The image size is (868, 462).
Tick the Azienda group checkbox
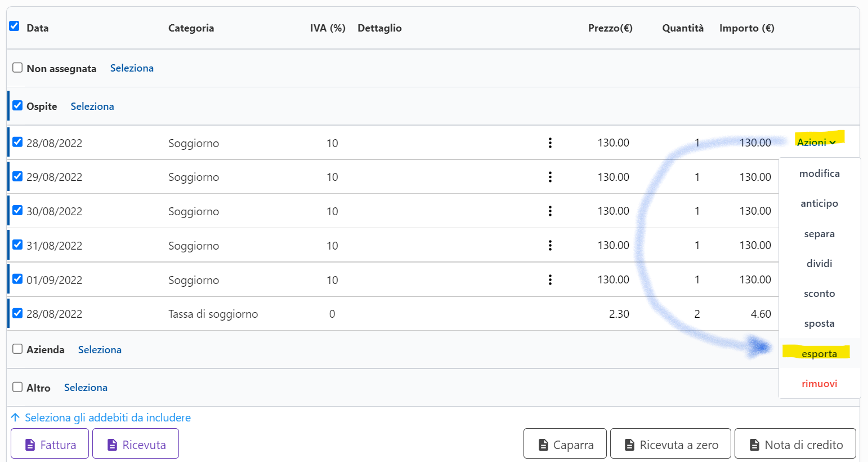coord(17,349)
